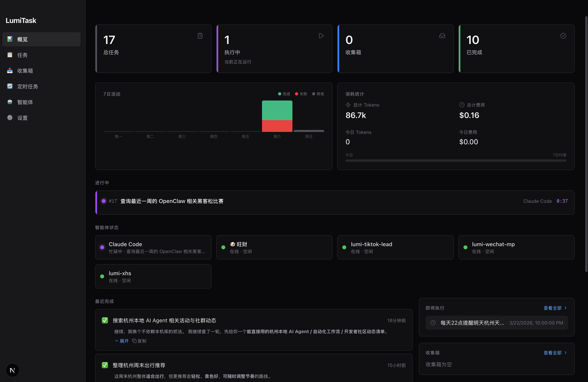Open 设置 settings page
The height and width of the screenshot is (382, 588).
41,118
